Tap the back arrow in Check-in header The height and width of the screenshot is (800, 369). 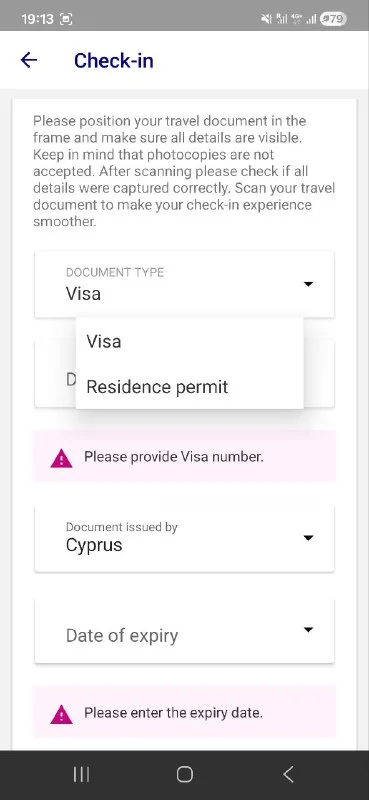coord(29,60)
